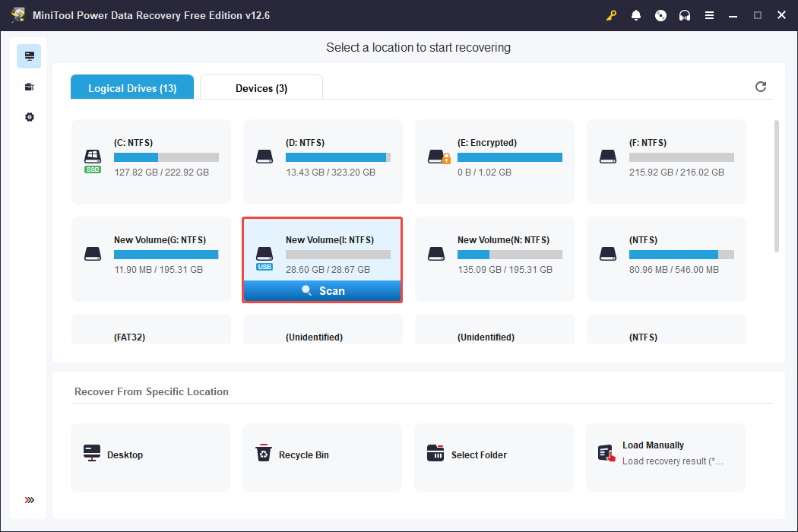Viewport: 798px width, 532px height.
Task: Select the Data Recovery sidebar icon
Action: pyautogui.click(x=29, y=55)
